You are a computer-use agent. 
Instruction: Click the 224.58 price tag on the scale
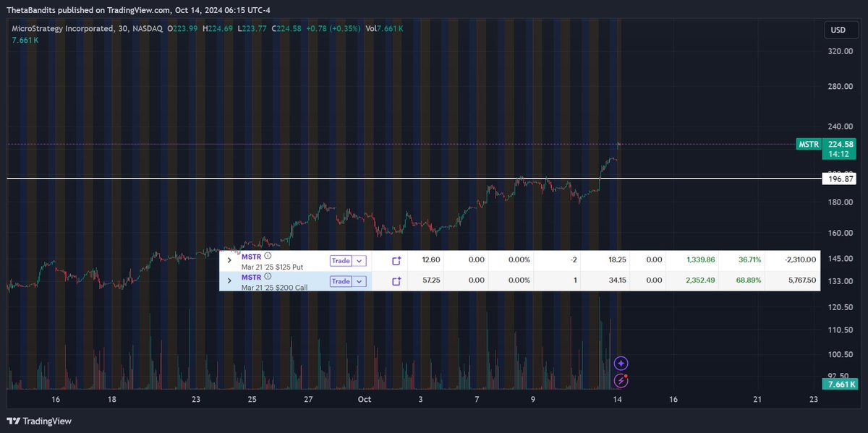pos(840,144)
